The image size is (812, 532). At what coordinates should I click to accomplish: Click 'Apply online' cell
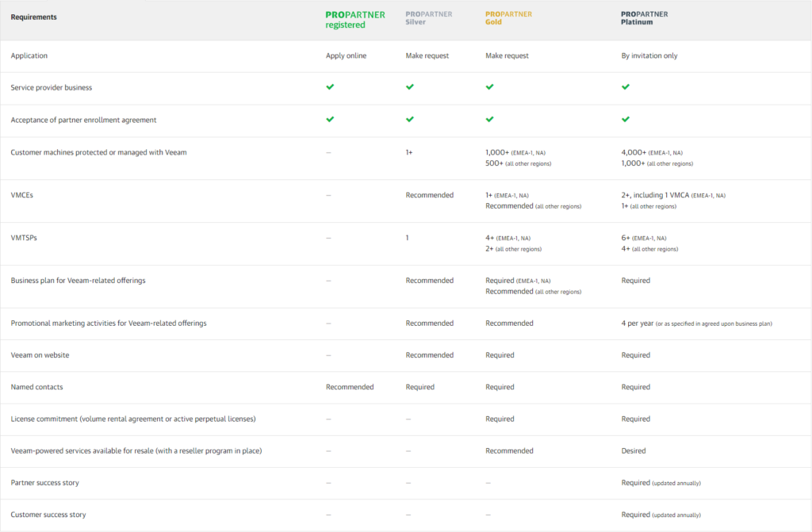tap(346, 55)
